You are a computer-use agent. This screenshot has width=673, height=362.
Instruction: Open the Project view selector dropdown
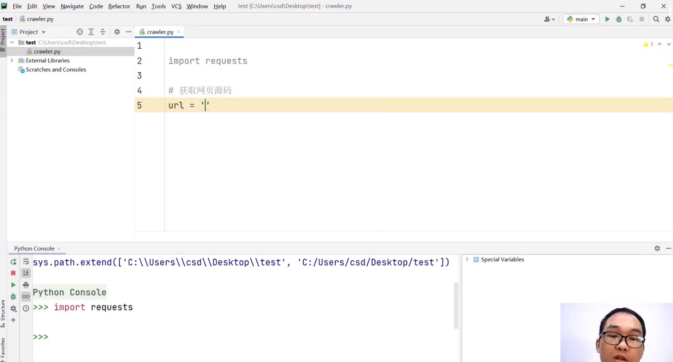click(x=28, y=32)
